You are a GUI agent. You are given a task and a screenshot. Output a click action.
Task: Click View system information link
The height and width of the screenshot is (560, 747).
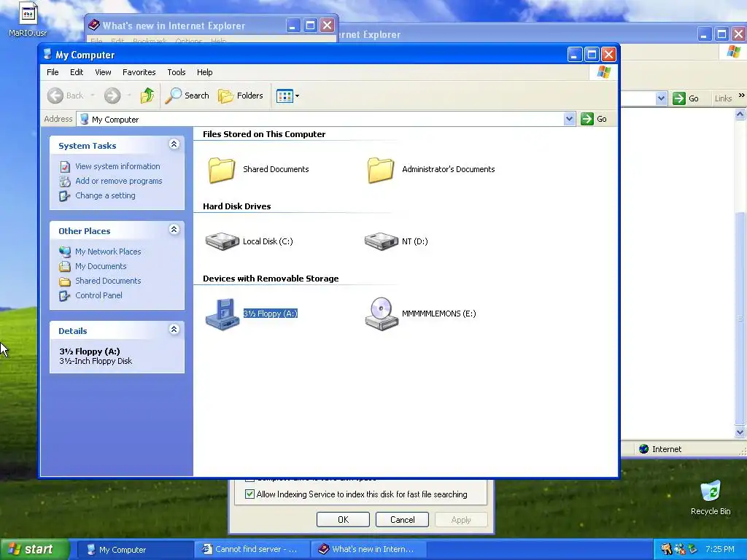point(117,166)
